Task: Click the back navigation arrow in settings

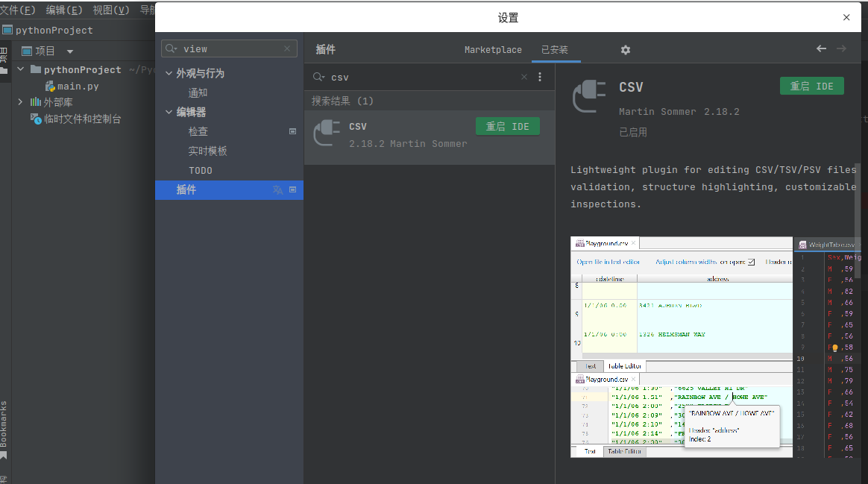Action: 821,48
